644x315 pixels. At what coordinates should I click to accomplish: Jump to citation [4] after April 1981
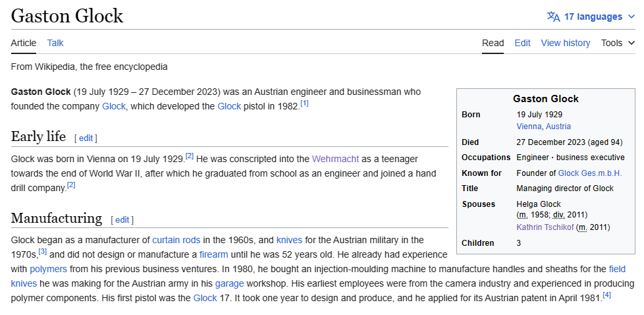point(606,295)
